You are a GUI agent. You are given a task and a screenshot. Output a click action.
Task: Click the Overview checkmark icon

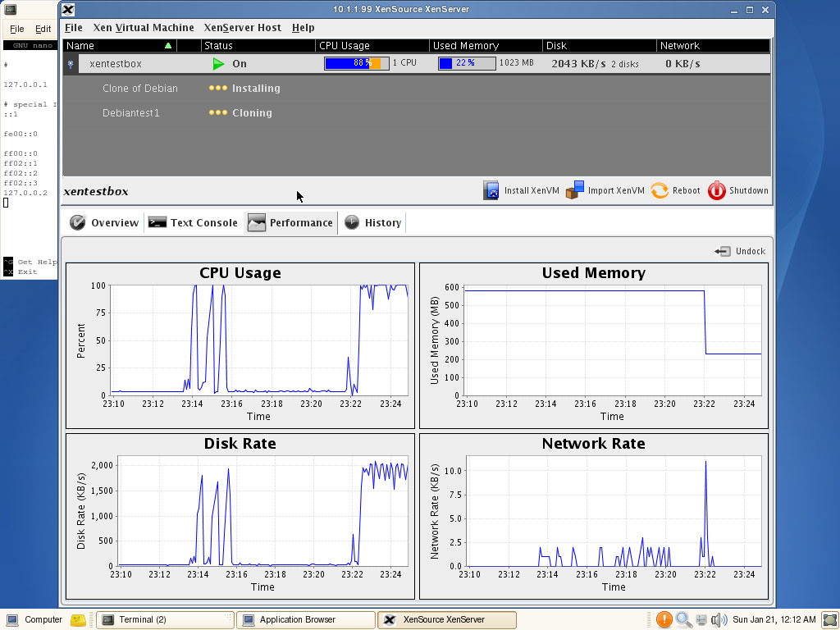(78, 222)
